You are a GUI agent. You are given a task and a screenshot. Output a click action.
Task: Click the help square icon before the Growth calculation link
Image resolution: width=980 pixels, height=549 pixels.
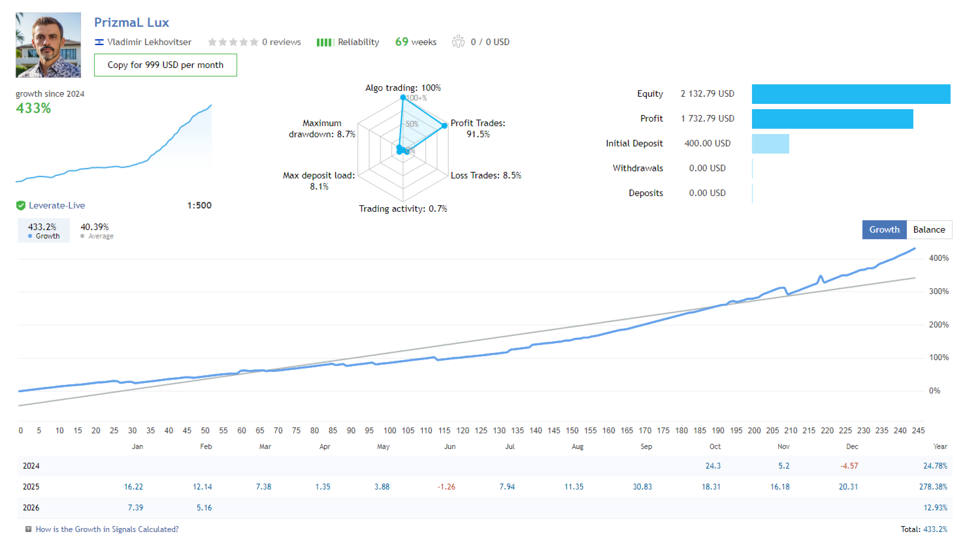[27, 529]
